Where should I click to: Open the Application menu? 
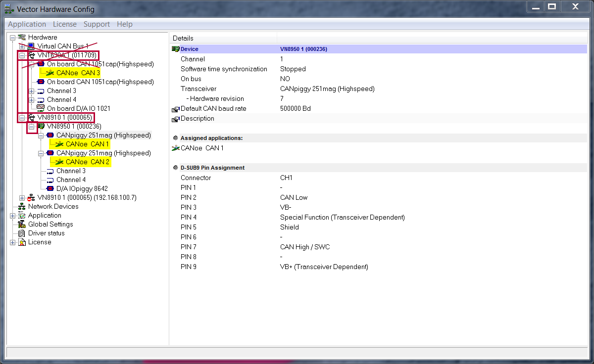[27, 24]
